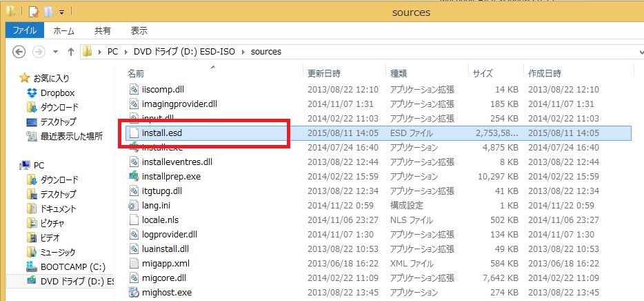Select migapp.xml file
This screenshot has width=644, height=301.
pos(165,263)
